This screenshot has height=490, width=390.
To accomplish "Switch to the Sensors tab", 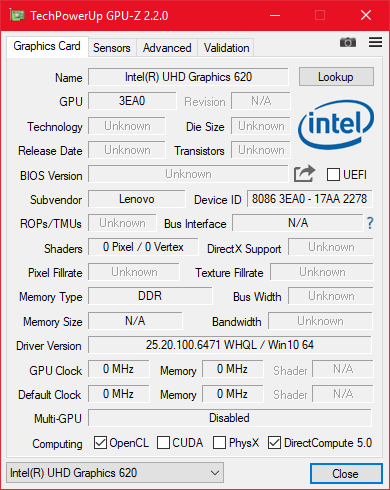I will click(112, 48).
